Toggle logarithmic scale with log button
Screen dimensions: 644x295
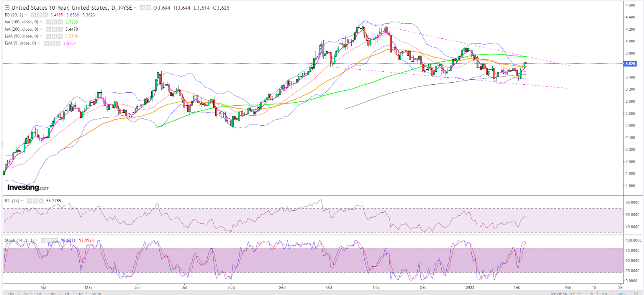pyautogui.click(x=605, y=293)
